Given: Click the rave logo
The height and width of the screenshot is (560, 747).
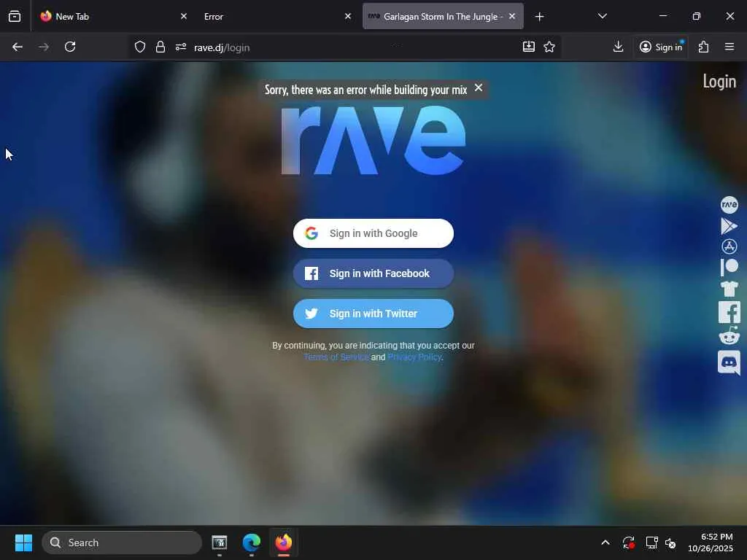Looking at the screenshot, I should (x=373, y=141).
